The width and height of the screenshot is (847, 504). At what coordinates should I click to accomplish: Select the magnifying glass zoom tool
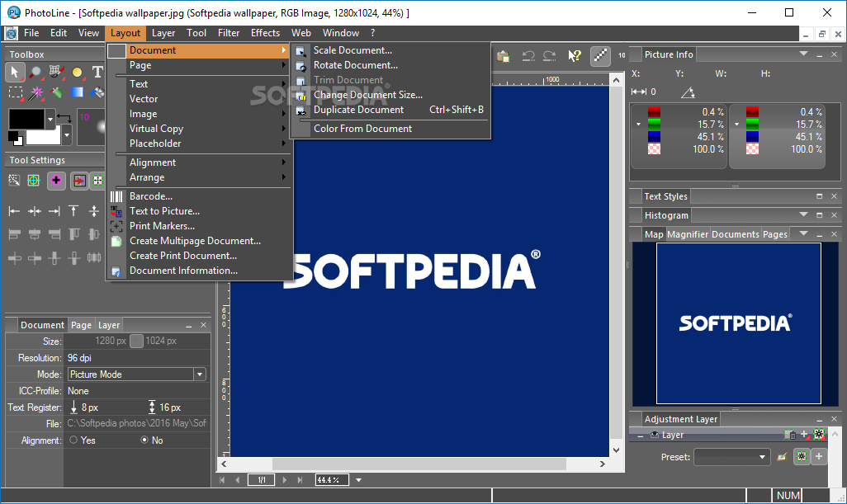click(x=35, y=72)
